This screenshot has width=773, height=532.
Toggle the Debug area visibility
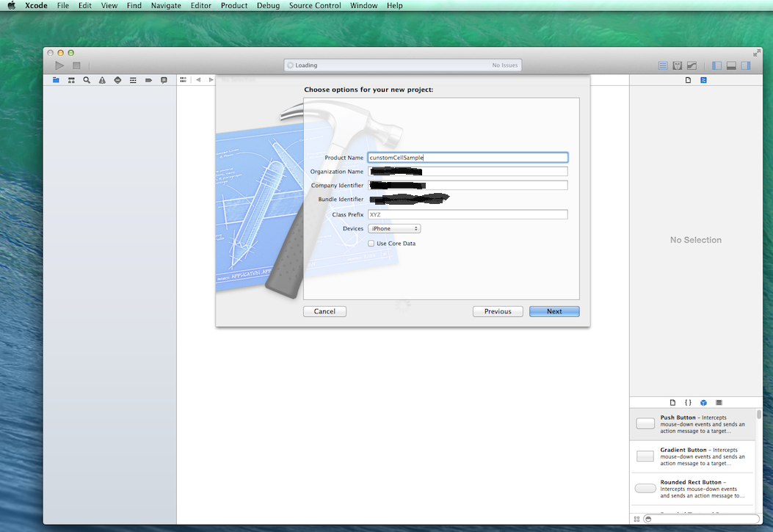(x=731, y=65)
